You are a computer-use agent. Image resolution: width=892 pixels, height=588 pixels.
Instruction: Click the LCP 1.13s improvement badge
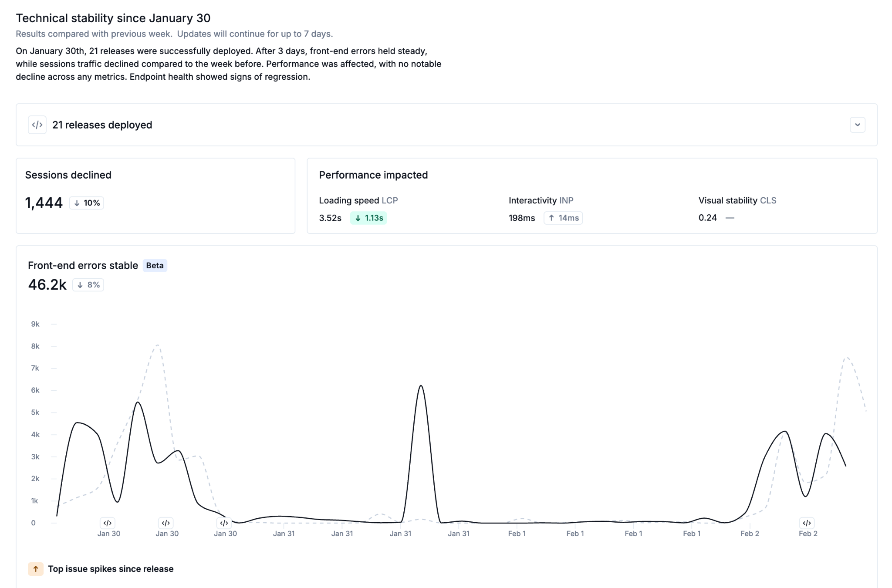368,218
